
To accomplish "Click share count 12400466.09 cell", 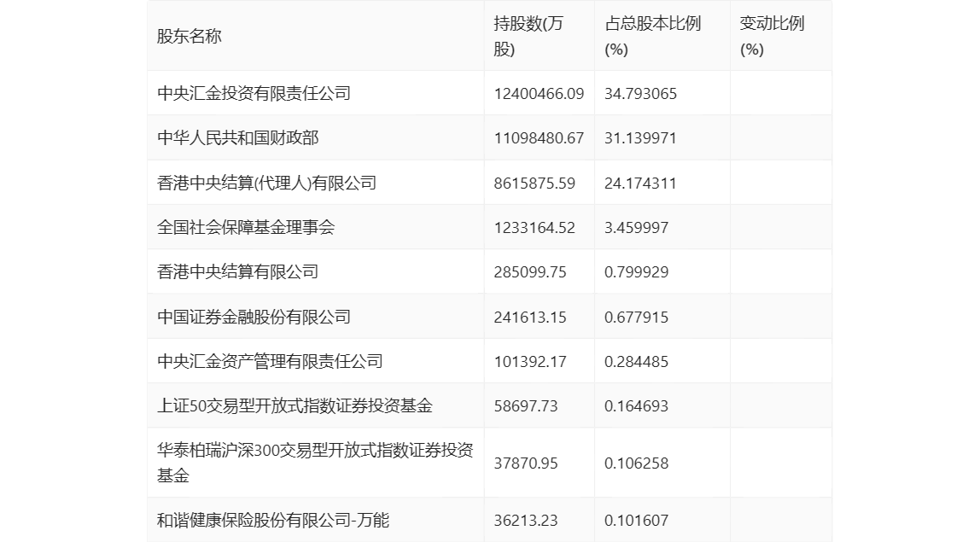I will [x=539, y=94].
